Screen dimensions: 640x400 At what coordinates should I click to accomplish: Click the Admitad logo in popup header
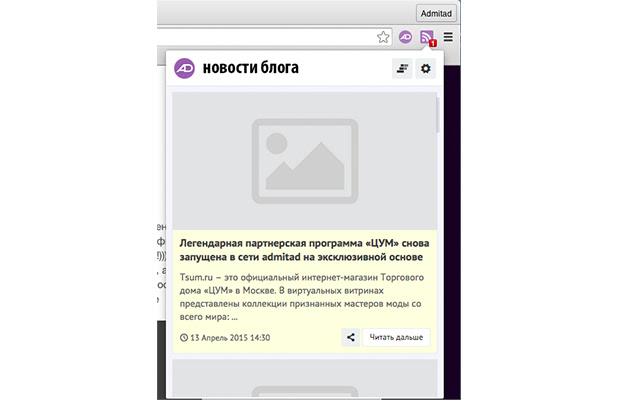tap(184, 68)
